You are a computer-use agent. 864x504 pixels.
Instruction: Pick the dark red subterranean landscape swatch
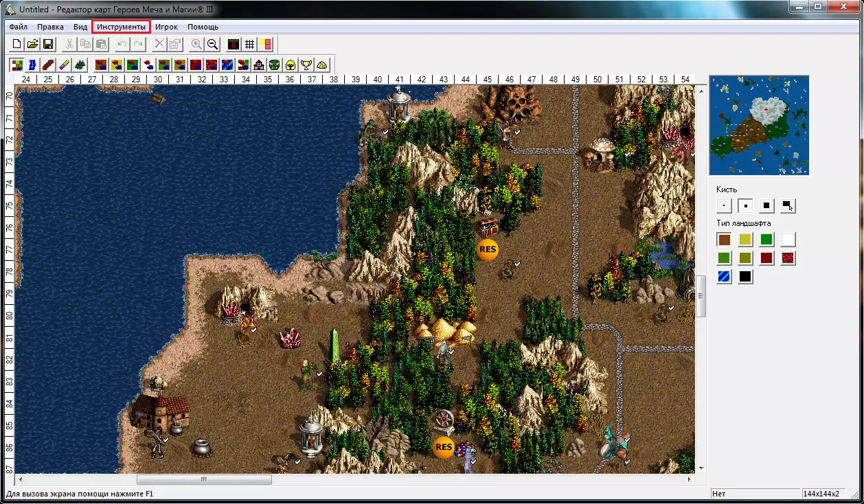tap(767, 258)
